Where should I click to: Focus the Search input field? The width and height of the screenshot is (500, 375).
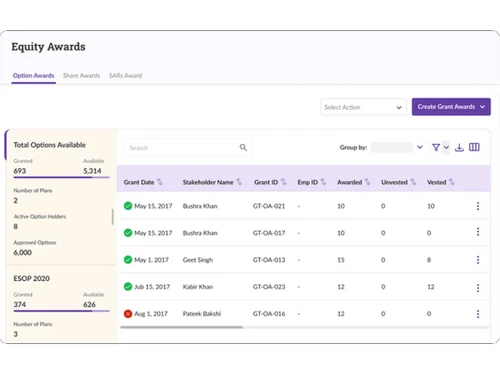[188, 147]
